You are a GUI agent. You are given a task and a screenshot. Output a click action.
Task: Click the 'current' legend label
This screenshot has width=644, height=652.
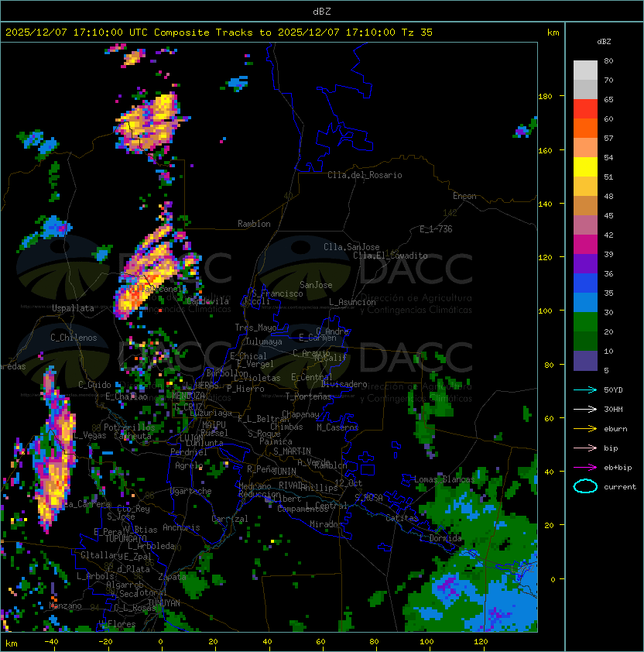pos(620,487)
